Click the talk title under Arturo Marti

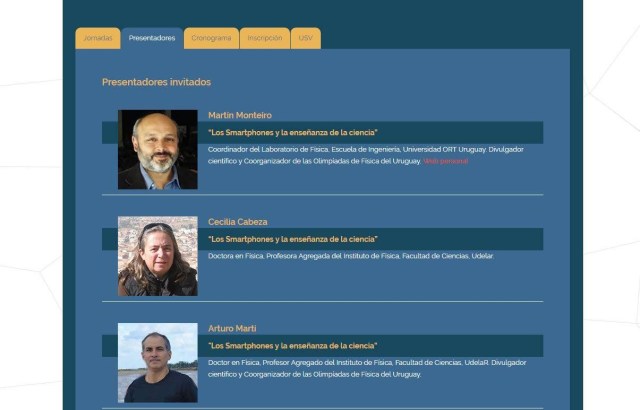(293, 346)
